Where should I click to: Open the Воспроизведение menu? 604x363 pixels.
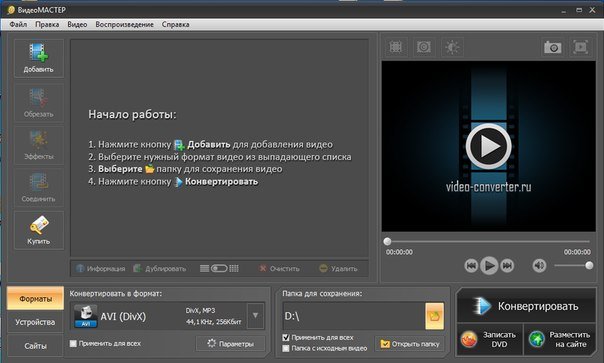[124, 24]
